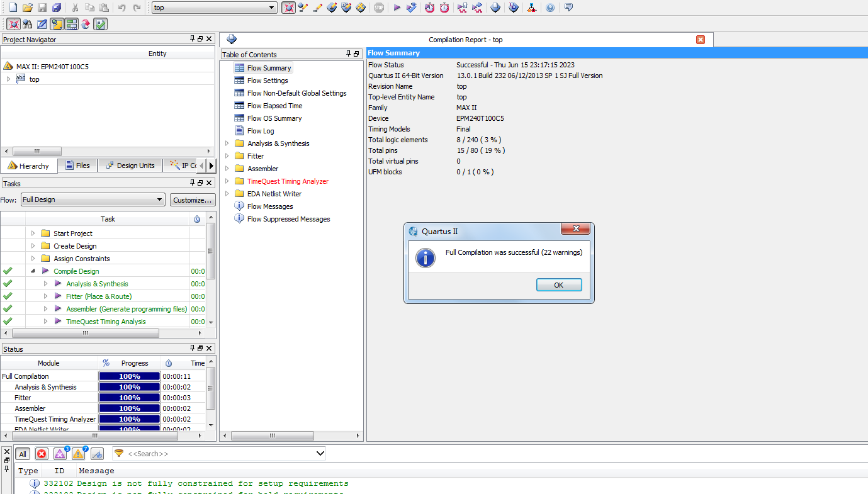Expand the TimeQuest Timing Analyzer report folder

(227, 181)
